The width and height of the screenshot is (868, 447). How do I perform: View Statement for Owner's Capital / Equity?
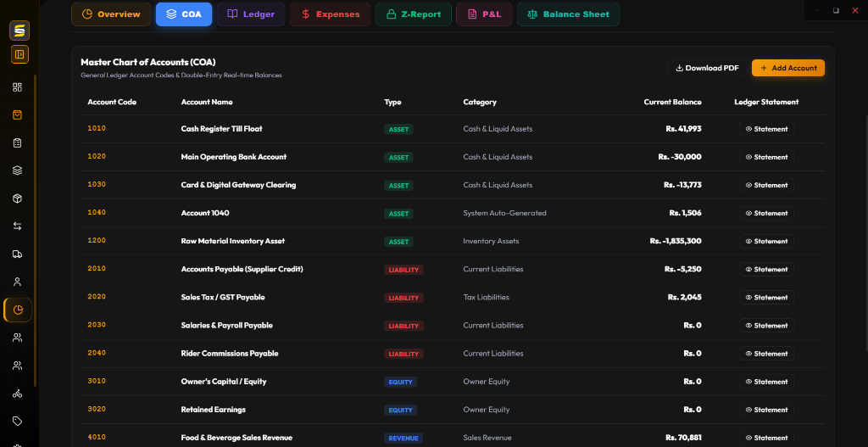[x=766, y=382]
